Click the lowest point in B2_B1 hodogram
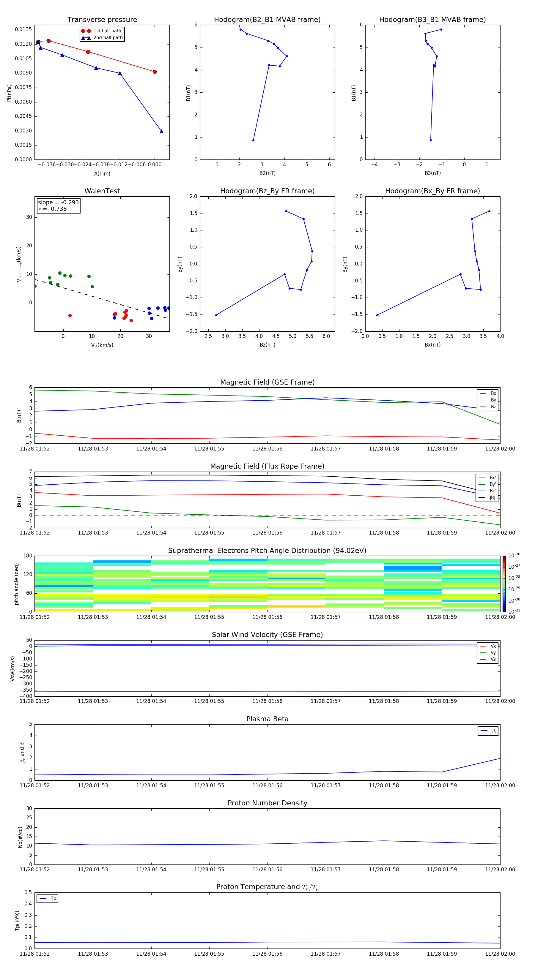Viewport: 535px width, 980px height. [253, 140]
